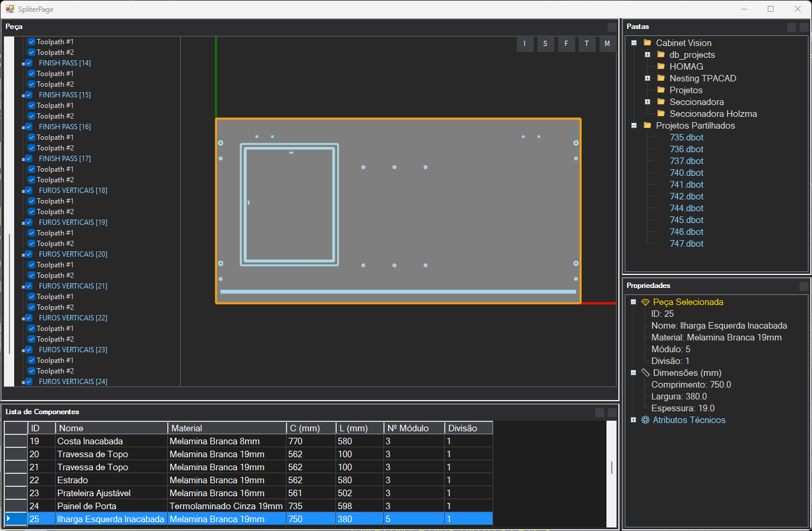The height and width of the screenshot is (531, 812).
Task: Collapse the Projetos Partilhados tree node
Action: pos(634,126)
